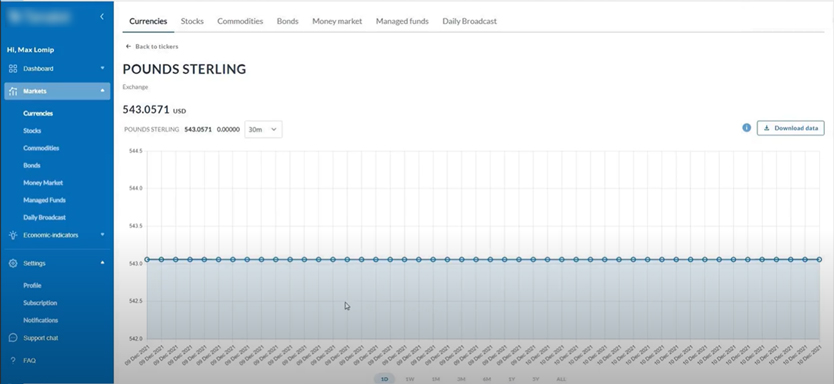Click the Economic-indicators lightbulb icon

tap(13, 235)
